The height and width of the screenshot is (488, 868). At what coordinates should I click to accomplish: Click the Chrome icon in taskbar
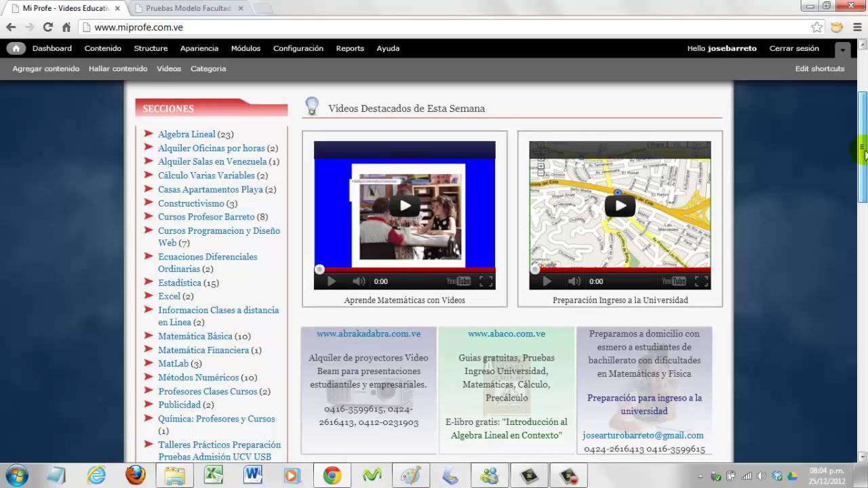click(x=332, y=475)
